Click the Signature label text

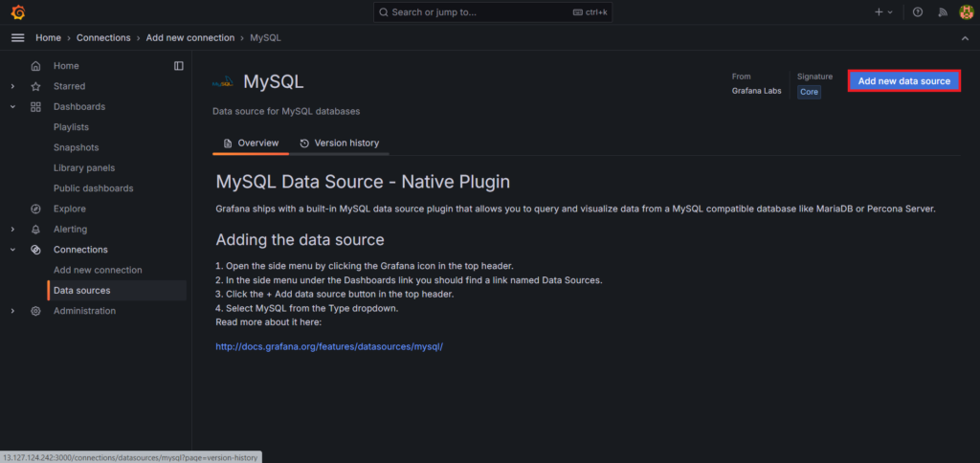coord(815,77)
